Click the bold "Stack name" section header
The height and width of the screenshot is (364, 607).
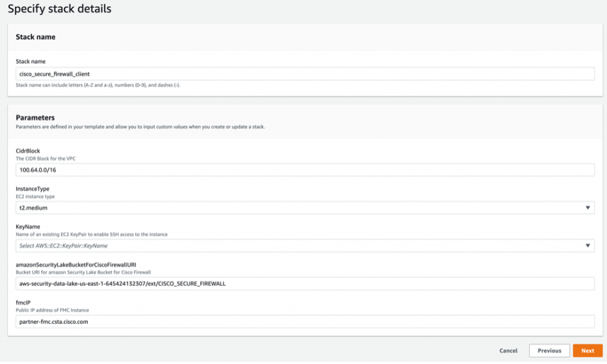36,37
